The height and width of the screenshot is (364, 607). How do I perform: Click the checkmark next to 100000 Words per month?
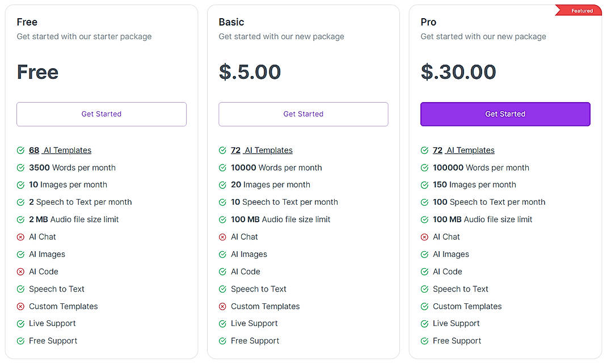[424, 168]
